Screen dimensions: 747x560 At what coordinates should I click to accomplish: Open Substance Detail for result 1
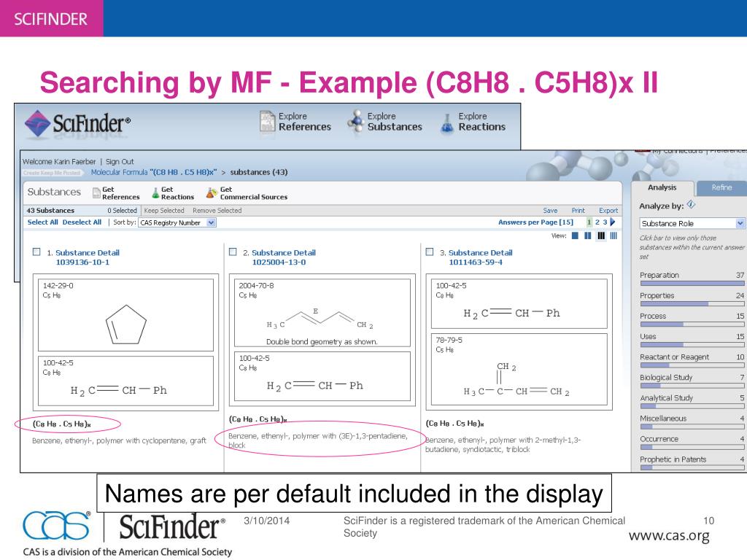(88, 253)
